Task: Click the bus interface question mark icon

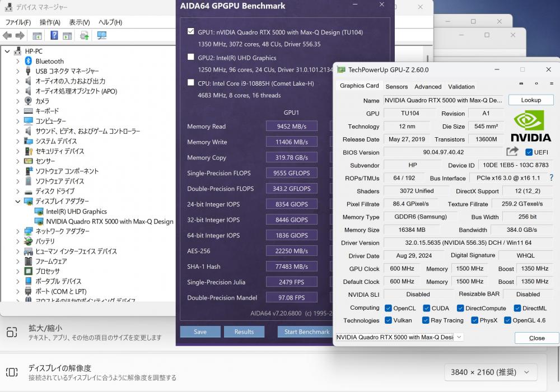Action: point(552,178)
